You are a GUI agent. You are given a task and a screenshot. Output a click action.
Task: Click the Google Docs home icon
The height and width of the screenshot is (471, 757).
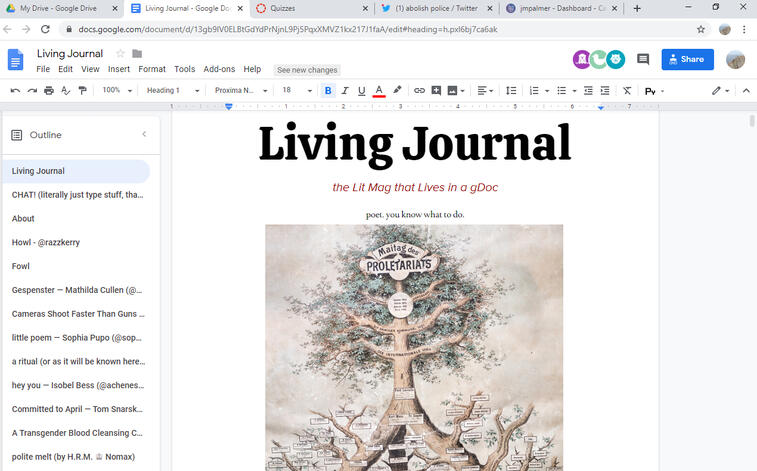[15, 60]
